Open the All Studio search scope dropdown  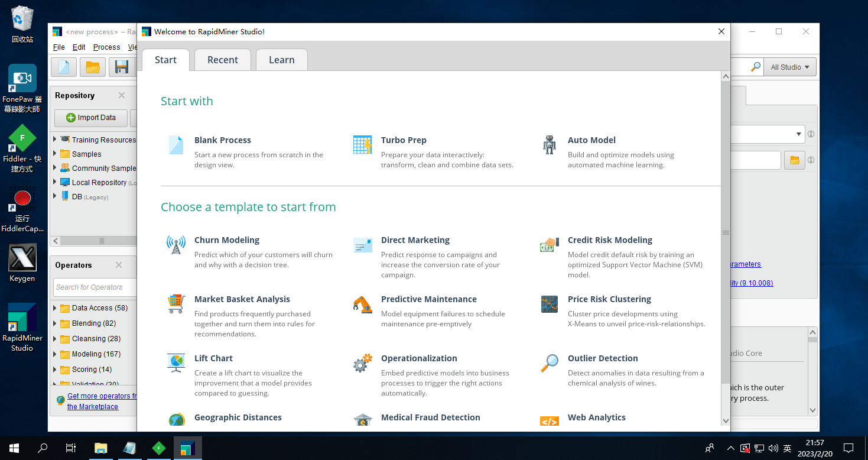pyautogui.click(x=790, y=67)
